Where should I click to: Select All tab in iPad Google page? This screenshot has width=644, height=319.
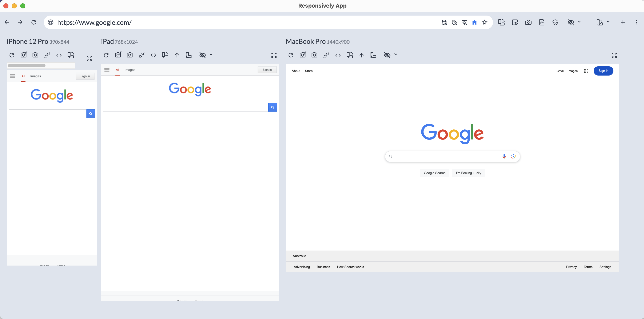click(x=118, y=70)
